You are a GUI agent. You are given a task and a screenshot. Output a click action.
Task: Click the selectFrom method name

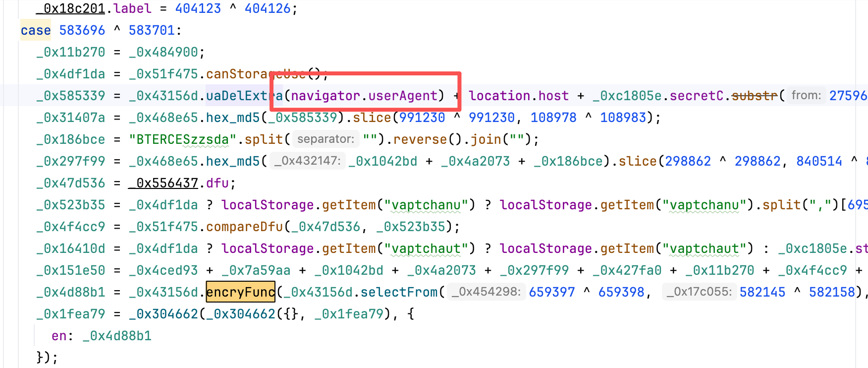(x=399, y=292)
